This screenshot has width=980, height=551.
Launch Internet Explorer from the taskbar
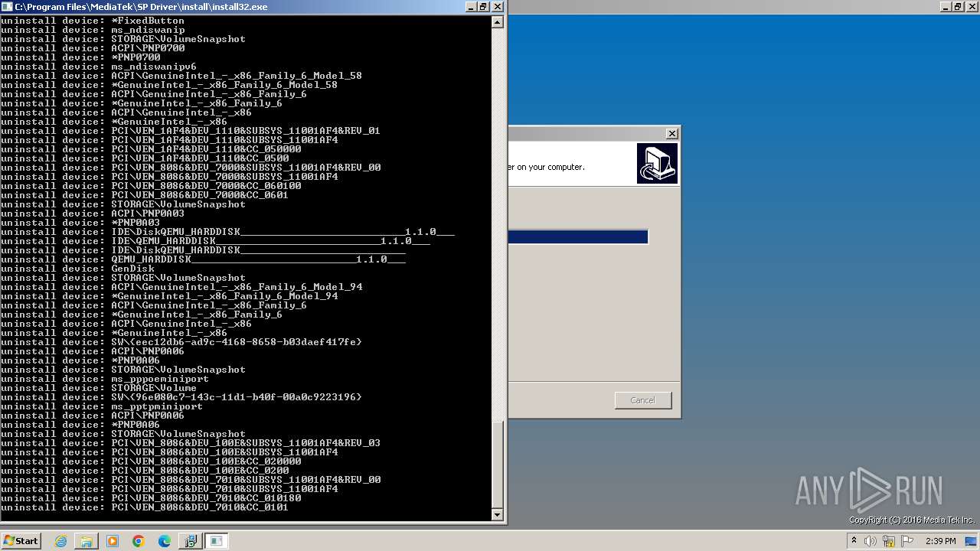point(60,541)
